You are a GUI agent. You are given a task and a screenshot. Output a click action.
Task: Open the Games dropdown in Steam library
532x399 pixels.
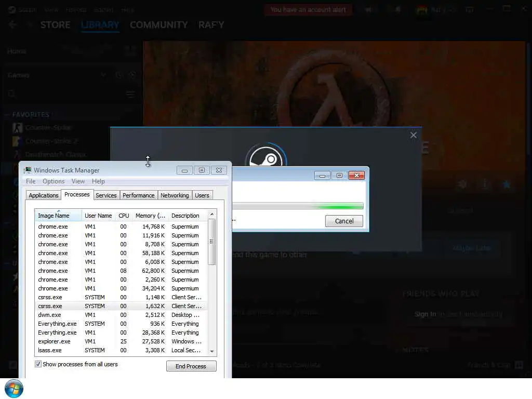pyautogui.click(x=103, y=75)
